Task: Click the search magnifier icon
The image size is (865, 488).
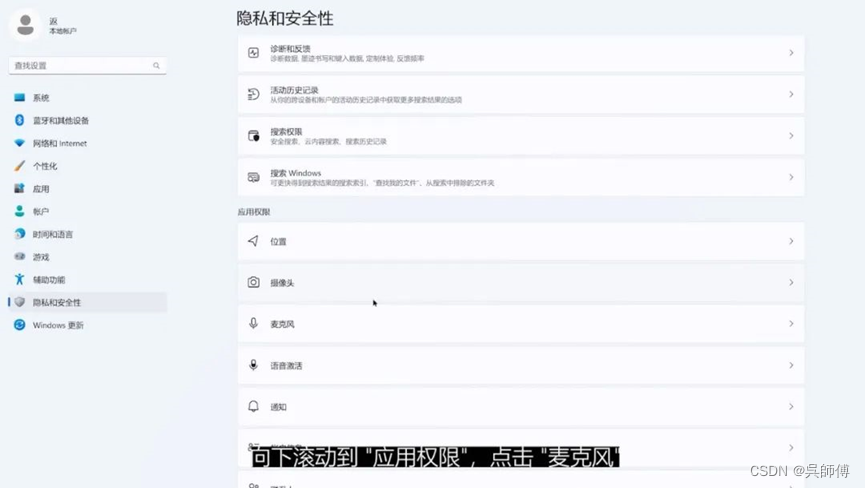Action: pos(156,66)
